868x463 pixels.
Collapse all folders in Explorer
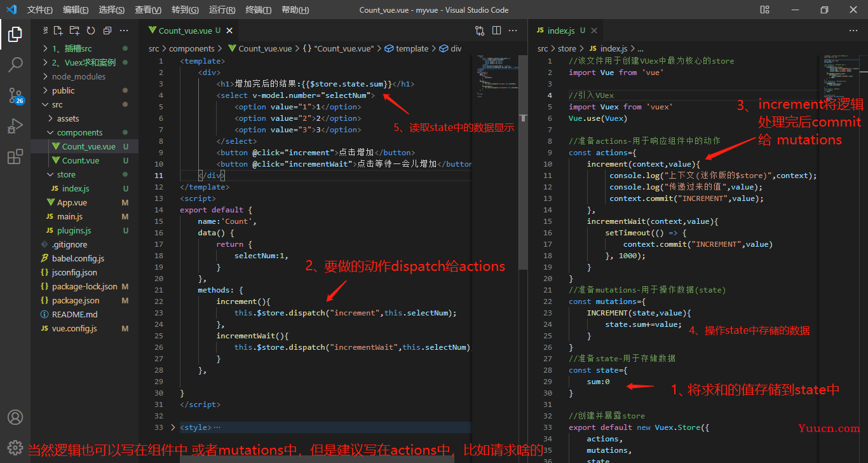click(x=107, y=31)
